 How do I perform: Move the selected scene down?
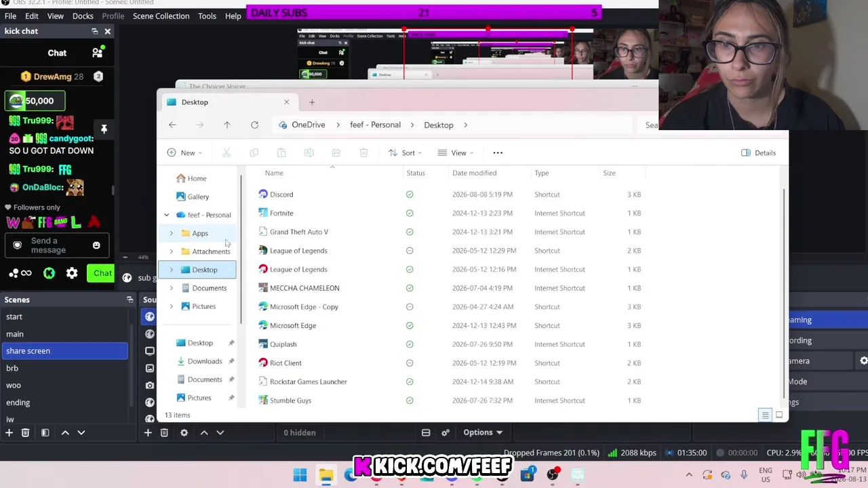click(x=81, y=432)
